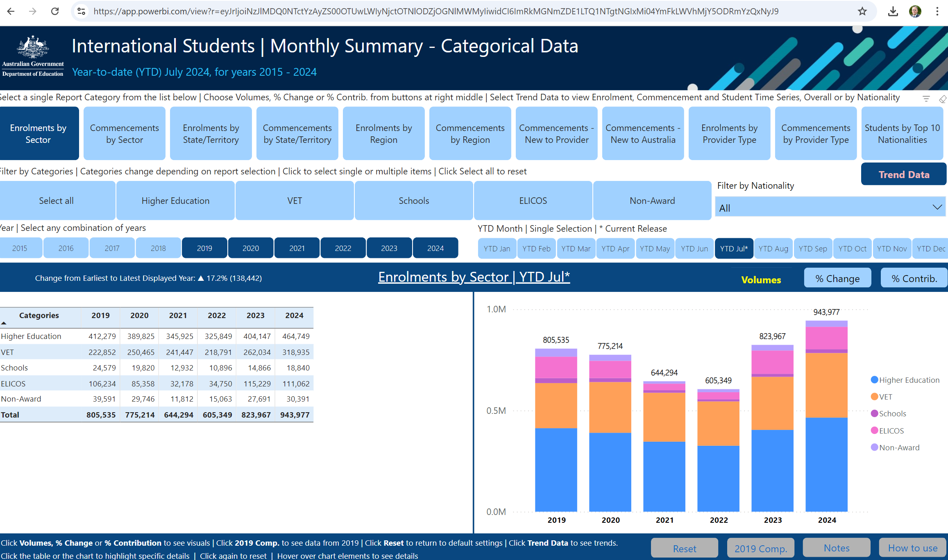Select Commencements by Region report
Viewport: 948px width, 560px height.
470,133
